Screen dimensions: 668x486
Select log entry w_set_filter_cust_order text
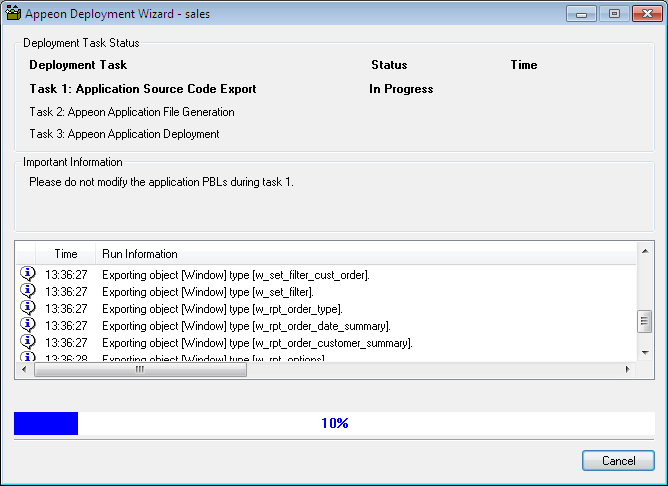coord(236,275)
